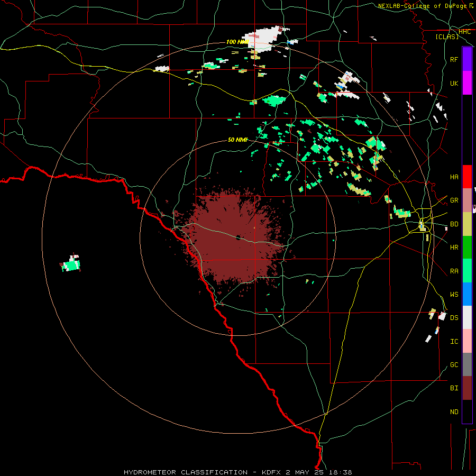The height and width of the screenshot is (476, 476).
Task: Click the purple RF legend color swatch
Action: coord(467,59)
